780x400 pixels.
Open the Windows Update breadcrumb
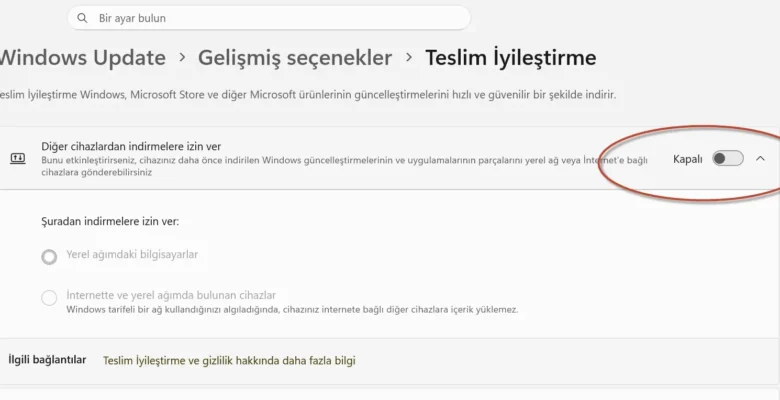[83, 58]
